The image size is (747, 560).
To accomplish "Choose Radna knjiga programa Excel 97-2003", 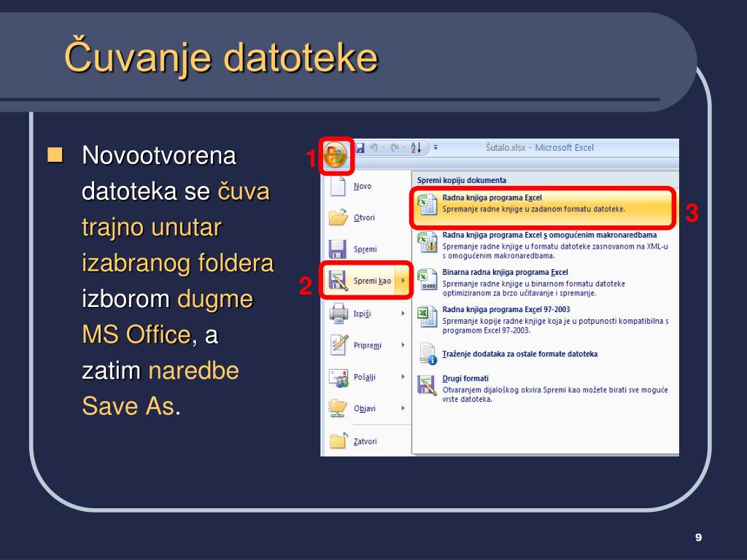I will pyautogui.click(x=544, y=319).
